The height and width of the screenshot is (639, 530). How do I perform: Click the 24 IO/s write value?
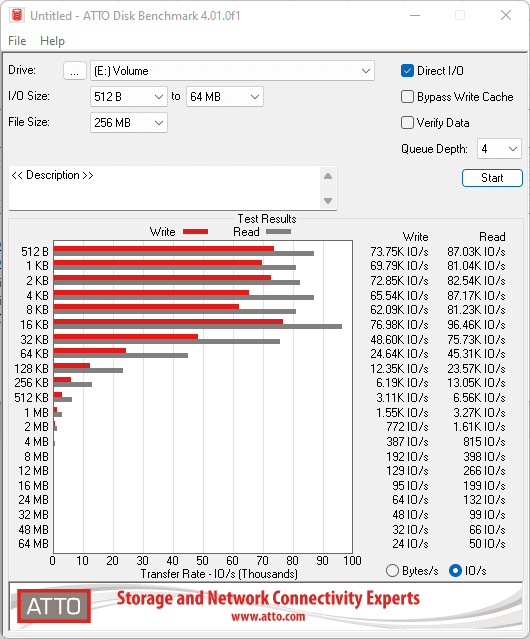click(x=410, y=544)
